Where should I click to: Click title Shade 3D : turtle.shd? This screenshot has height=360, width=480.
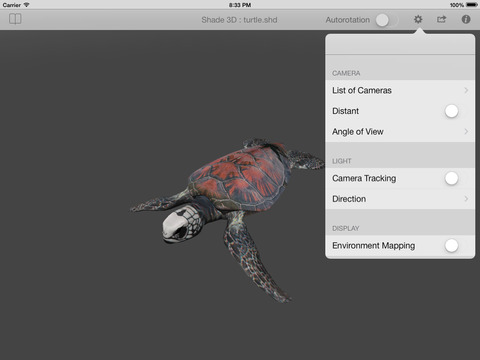[239, 20]
